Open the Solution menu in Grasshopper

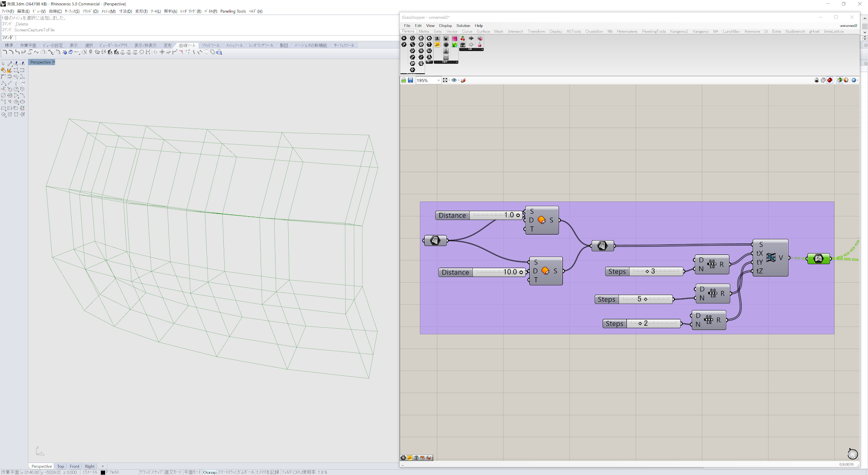[463, 25]
